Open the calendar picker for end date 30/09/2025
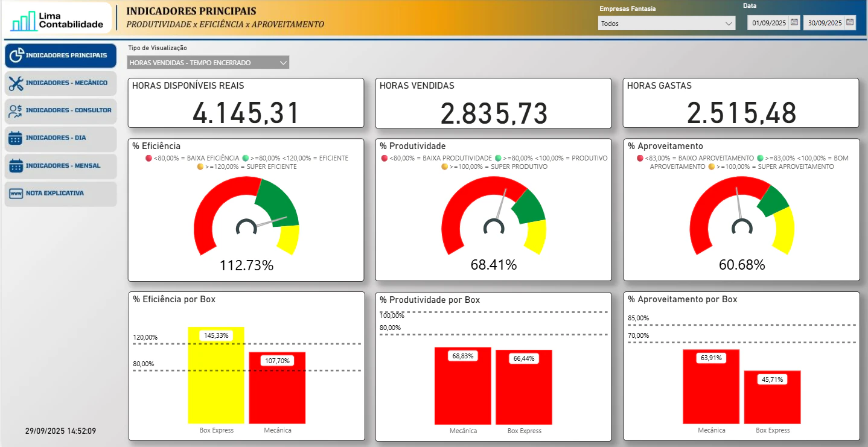The image size is (868, 447). (850, 23)
